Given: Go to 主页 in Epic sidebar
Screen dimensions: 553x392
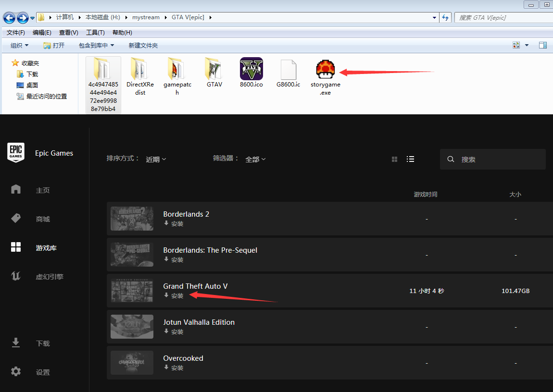Looking at the screenshot, I should 31,190.
